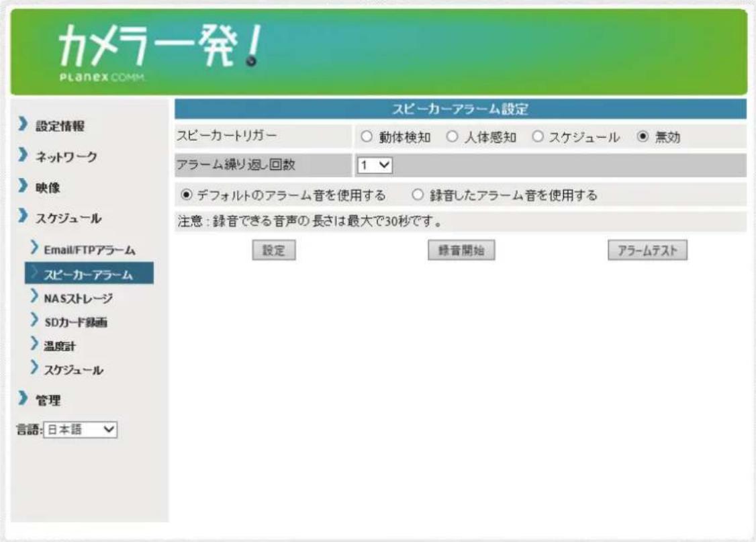Viewport: 756px width, 542px height.
Task: Select 録音したアラーム音を使用する option
Action: click(x=418, y=195)
